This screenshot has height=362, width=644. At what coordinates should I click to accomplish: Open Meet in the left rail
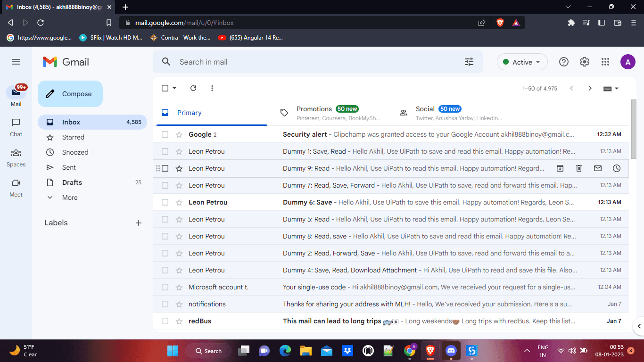click(x=16, y=188)
